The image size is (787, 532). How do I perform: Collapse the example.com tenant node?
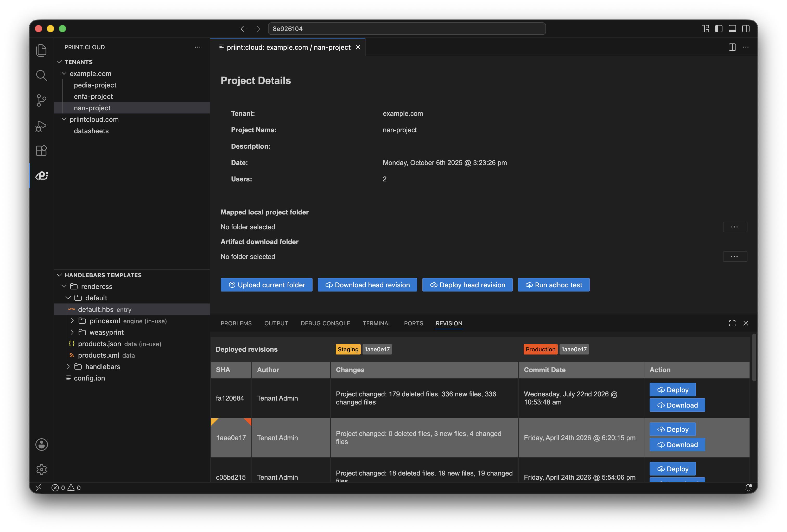coord(64,73)
